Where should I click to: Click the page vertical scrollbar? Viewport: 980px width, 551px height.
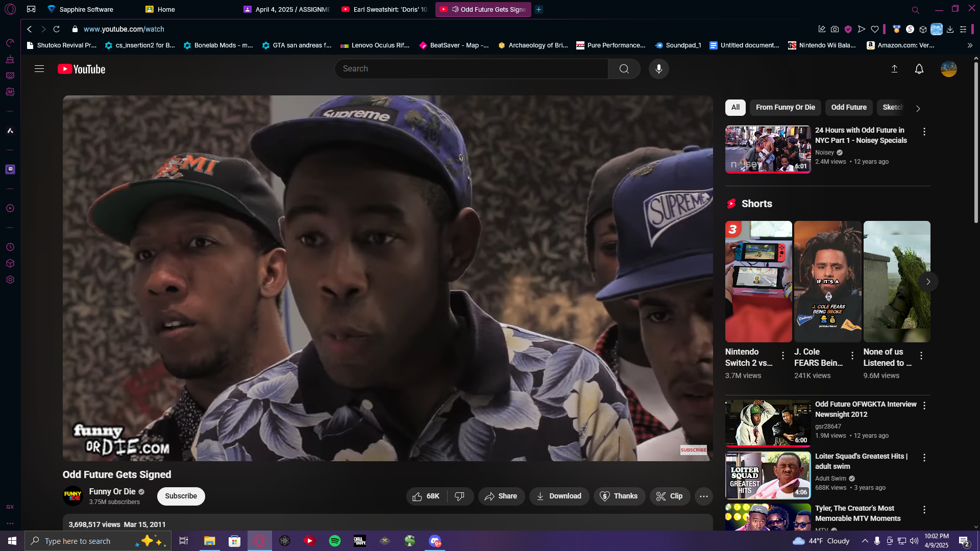coord(976,143)
